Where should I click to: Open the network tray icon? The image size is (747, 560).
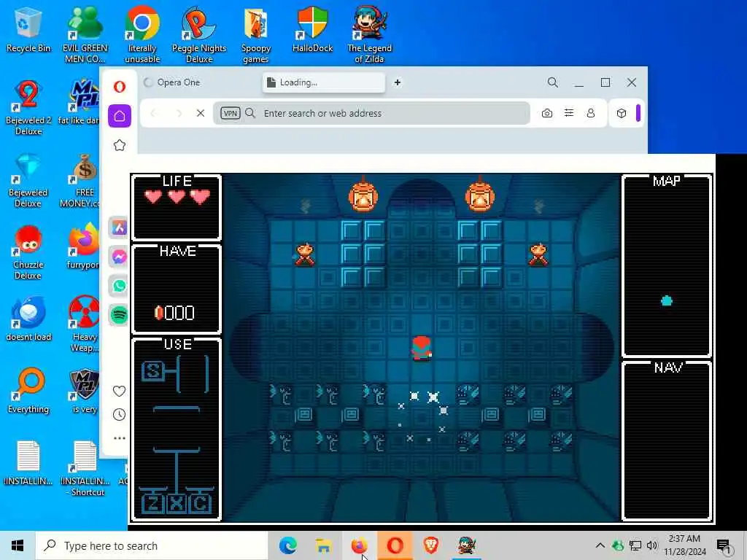(635, 545)
